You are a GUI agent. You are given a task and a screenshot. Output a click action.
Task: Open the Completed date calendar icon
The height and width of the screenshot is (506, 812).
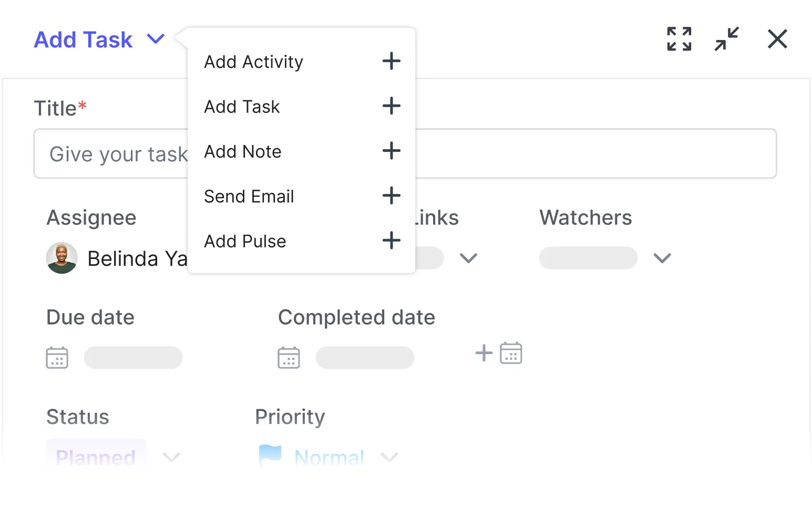coord(289,358)
